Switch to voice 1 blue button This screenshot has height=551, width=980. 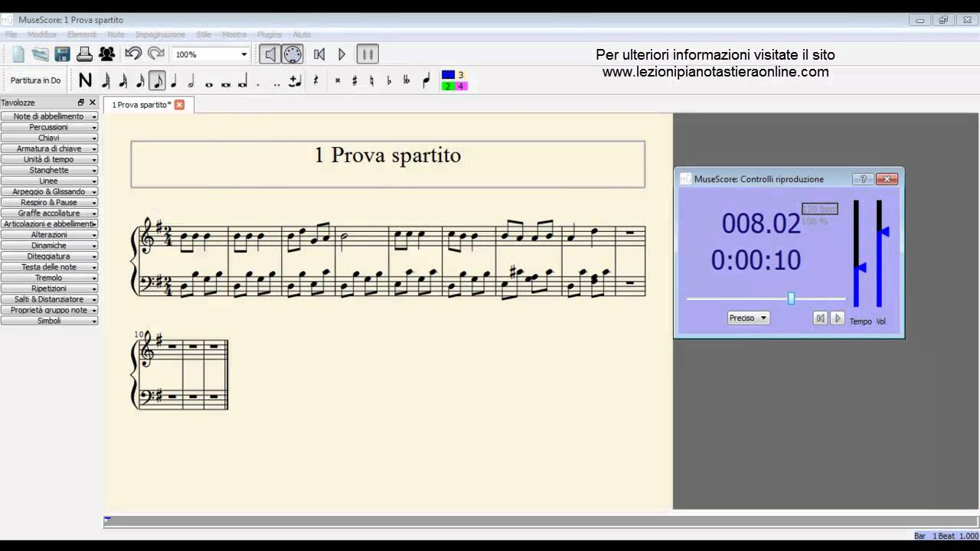[449, 75]
